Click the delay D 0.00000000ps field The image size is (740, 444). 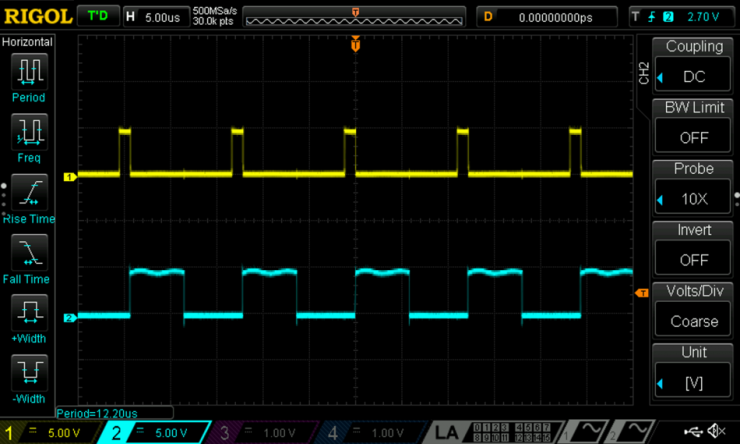coord(547,17)
